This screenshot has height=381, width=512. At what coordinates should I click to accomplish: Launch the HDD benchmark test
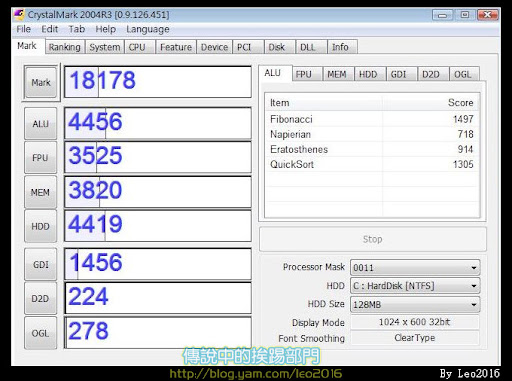[x=41, y=226]
